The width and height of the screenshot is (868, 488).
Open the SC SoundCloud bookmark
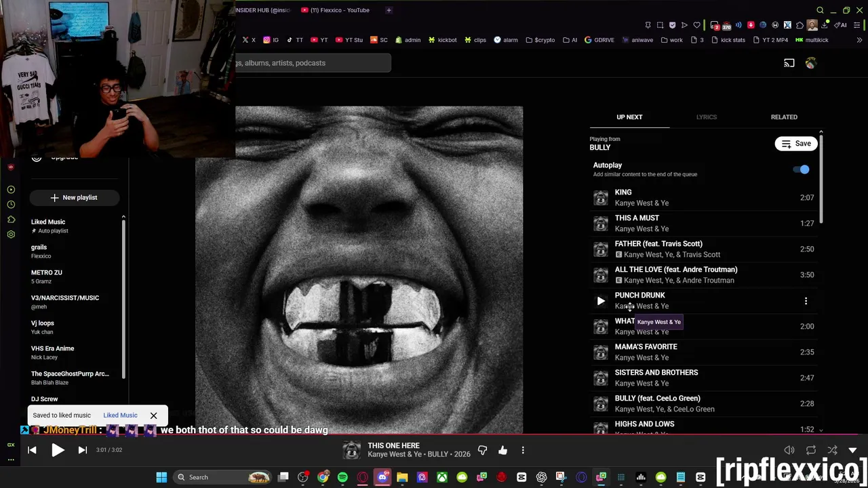[379, 40]
